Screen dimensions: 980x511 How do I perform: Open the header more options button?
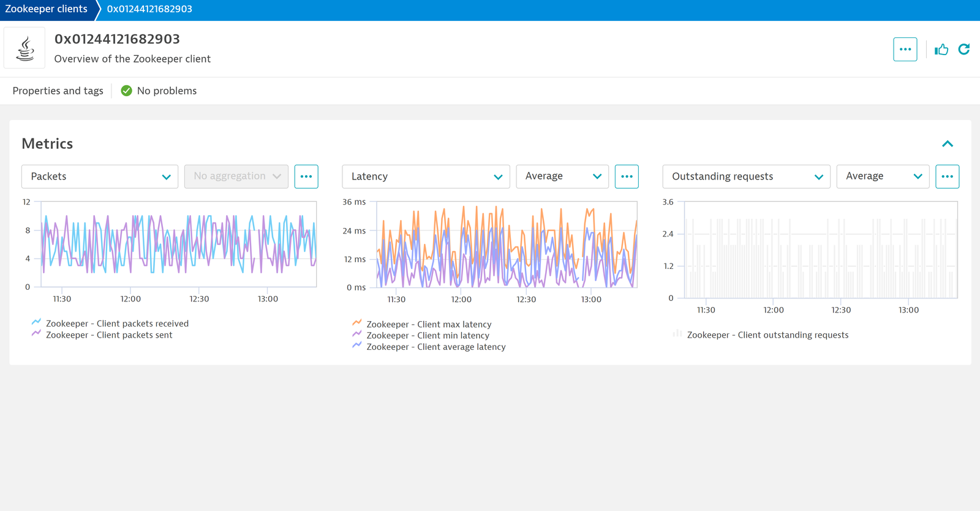click(905, 49)
